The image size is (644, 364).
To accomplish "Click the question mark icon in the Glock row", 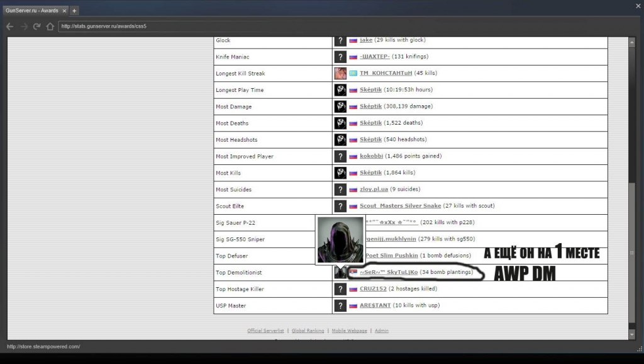I will (x=340, y=40).
